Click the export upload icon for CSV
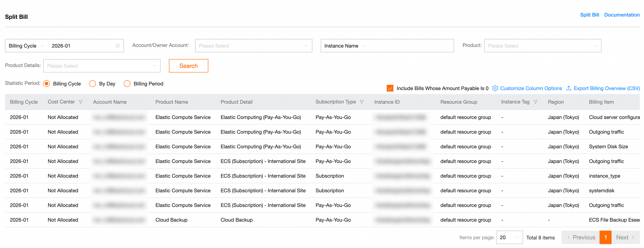This screenshot has height=248, width=644. [568, 88]
